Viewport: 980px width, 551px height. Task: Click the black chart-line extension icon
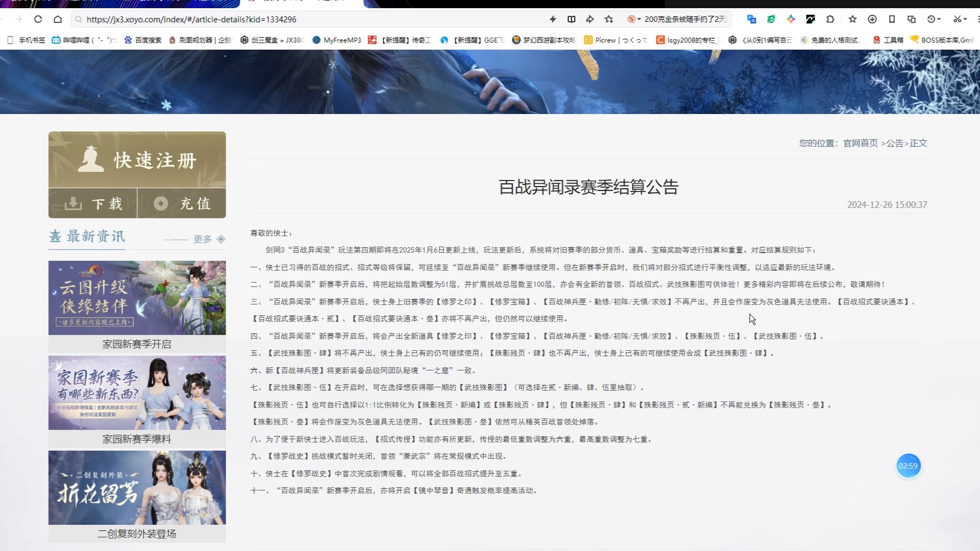(810, 19)
